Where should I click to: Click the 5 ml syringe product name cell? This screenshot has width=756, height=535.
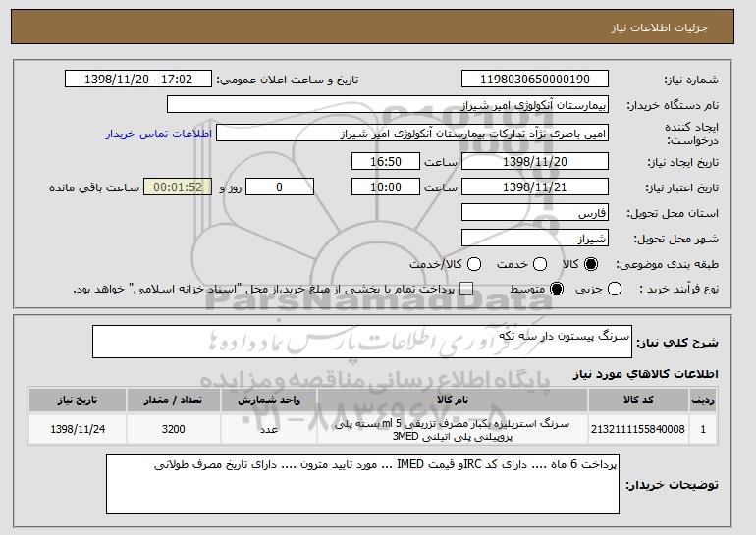[453, 429]
